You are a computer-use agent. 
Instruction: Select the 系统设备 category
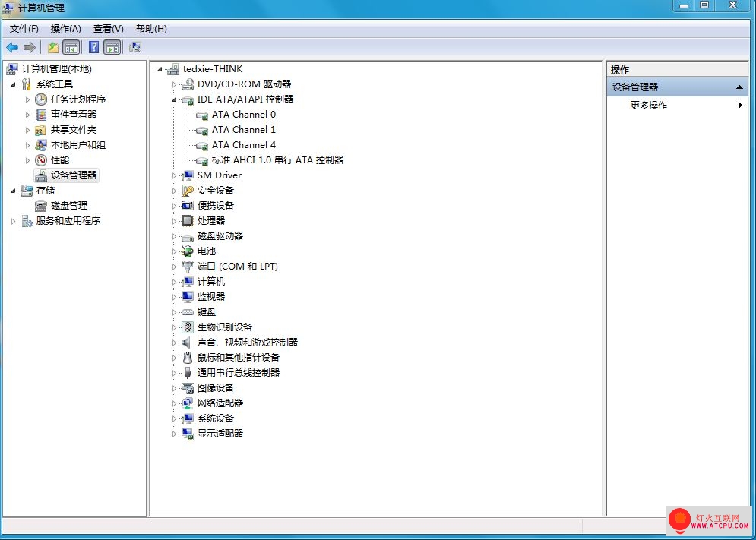tap(216, 418)
